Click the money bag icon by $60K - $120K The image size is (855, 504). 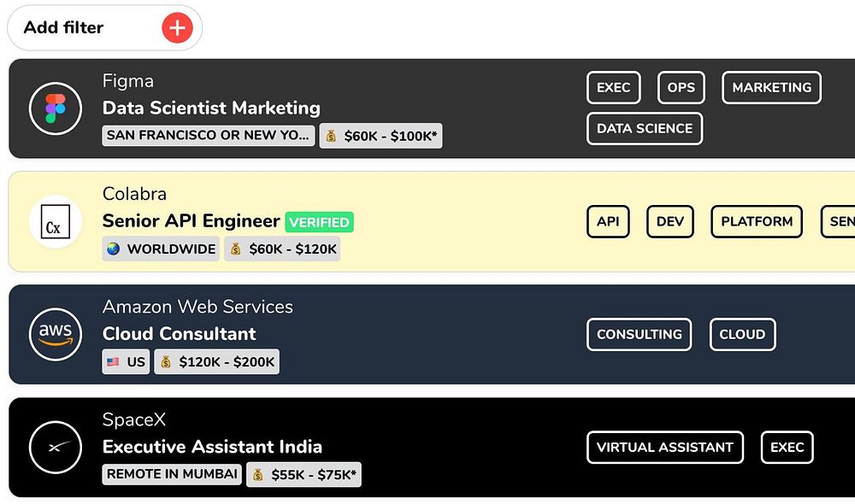click(x=236, y=249)
